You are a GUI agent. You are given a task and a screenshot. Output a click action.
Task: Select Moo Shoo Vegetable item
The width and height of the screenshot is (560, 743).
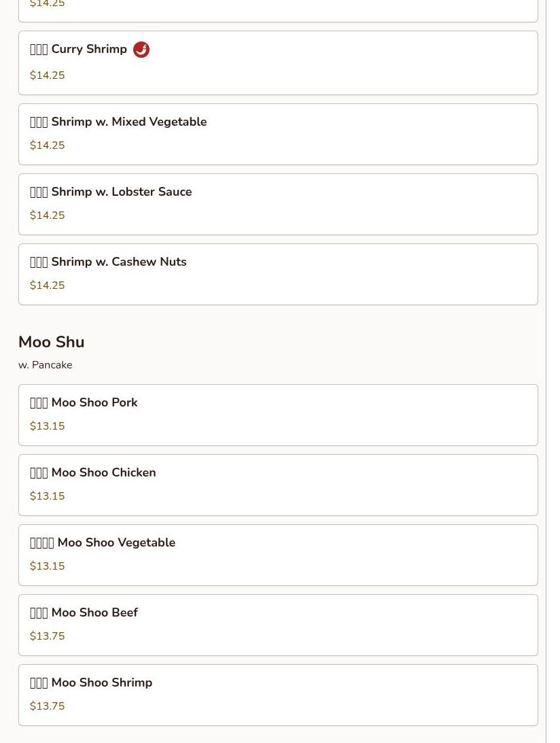[x=278, y=555]
